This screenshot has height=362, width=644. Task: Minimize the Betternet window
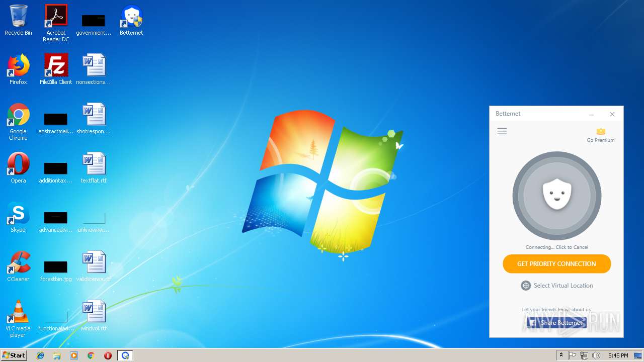tap(592, 114)
